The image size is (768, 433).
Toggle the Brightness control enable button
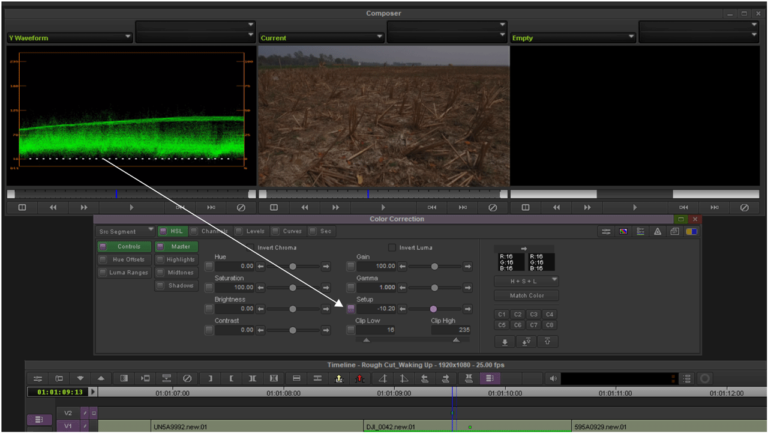tap(209, 309)
